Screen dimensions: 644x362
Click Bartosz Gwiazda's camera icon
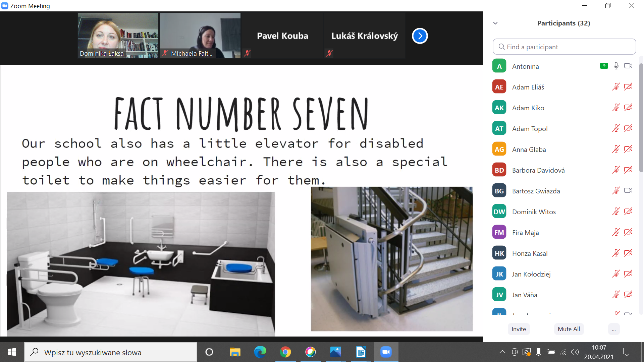(x=628, y=191)
